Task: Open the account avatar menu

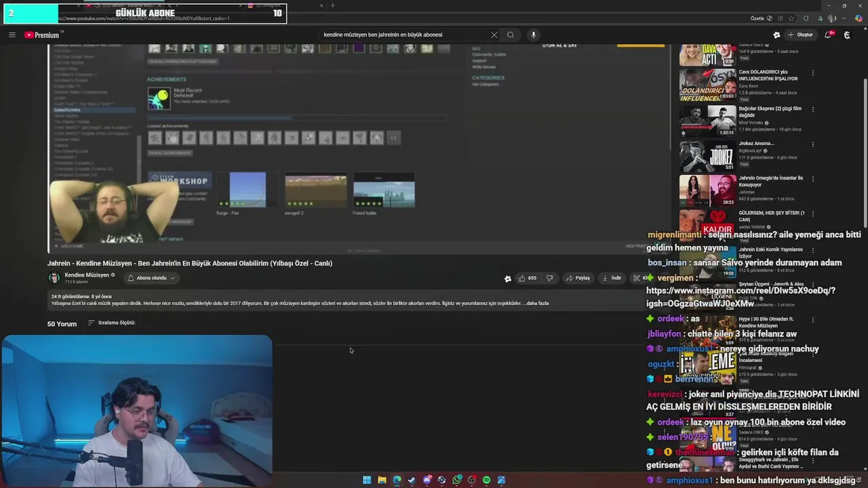Action: 847,35
